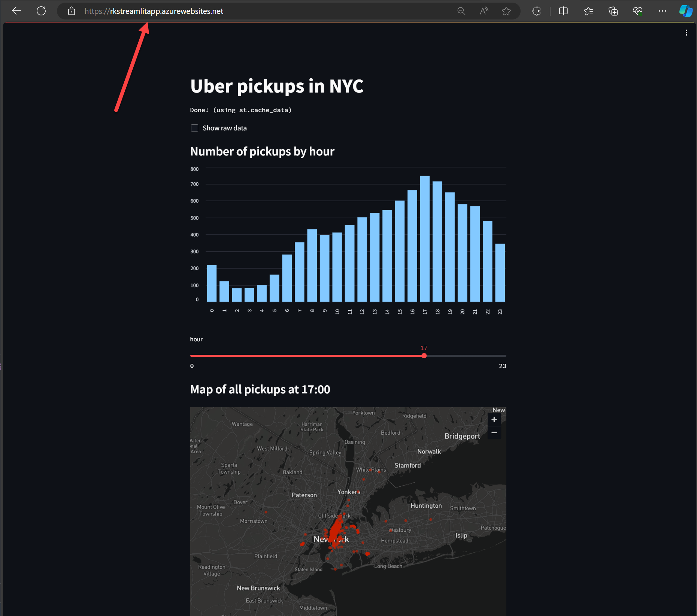Click the hour slider handle at 17
Image resolution: width=697 pixels, height=616 pixels.
click(424, 356)
